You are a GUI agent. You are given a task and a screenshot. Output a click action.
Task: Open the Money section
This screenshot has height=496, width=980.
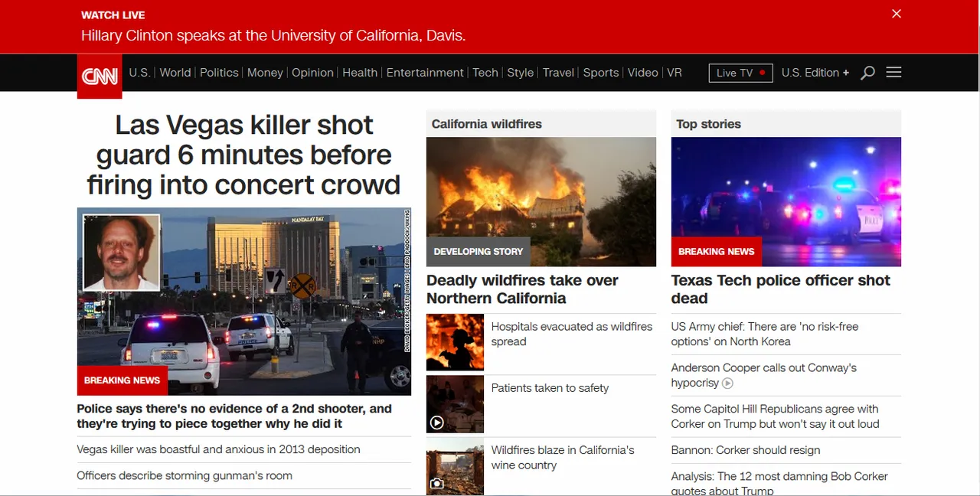[265, 73]
